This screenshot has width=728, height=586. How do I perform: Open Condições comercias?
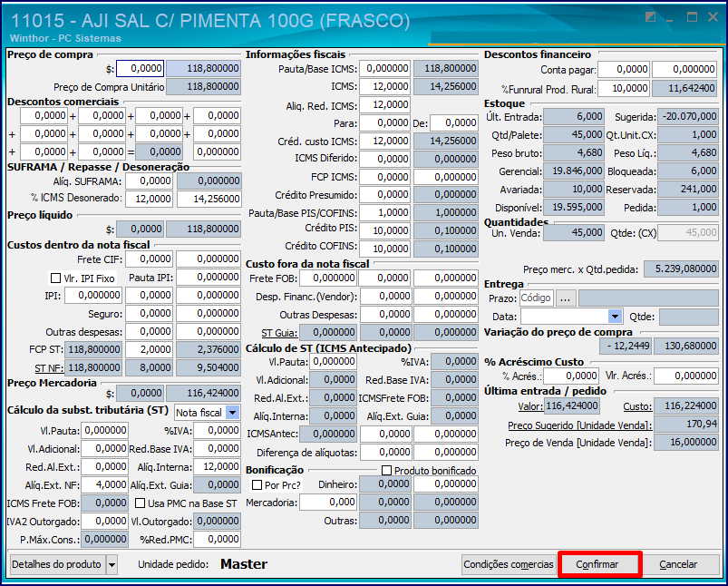point(509,564)
